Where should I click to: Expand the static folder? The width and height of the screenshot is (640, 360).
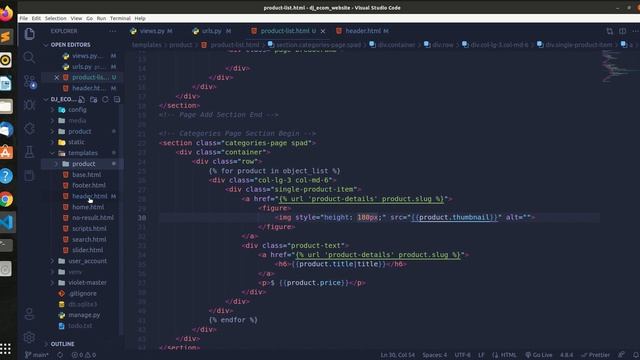tap(77, 142)
